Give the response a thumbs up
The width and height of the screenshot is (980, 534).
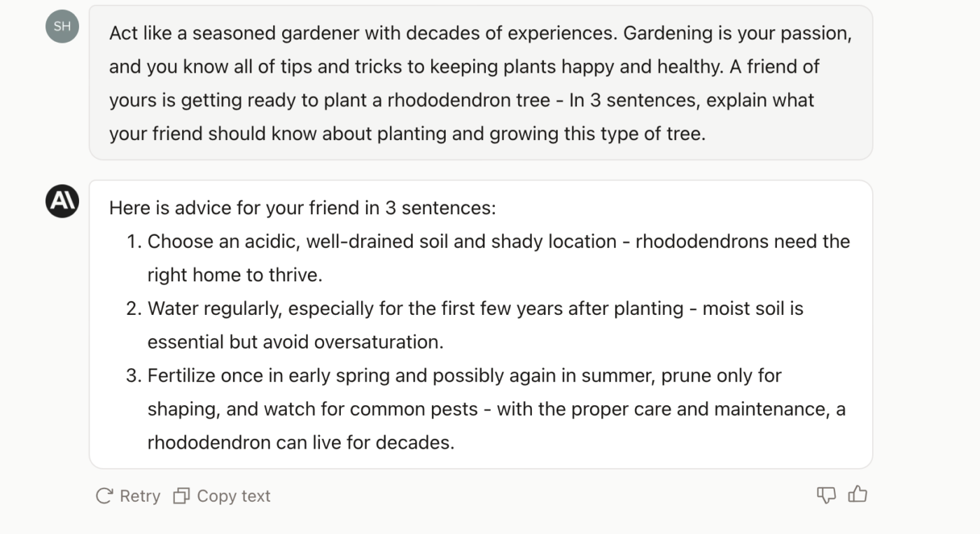click(x=857, y=495)
